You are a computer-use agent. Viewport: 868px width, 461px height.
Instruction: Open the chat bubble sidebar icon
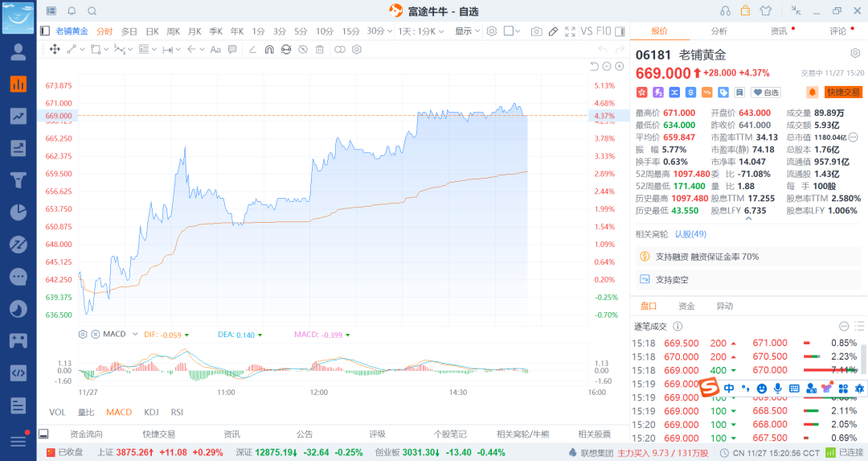click(x=18, y=277)
